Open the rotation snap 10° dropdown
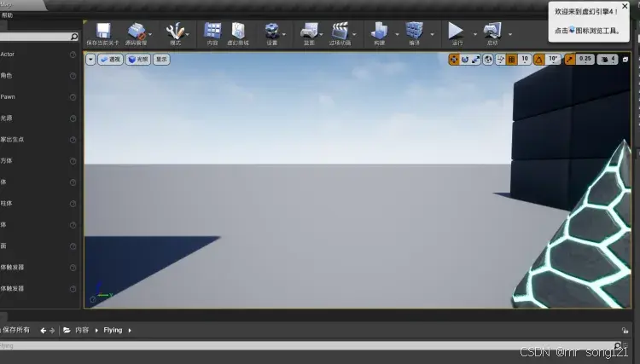This screenshot has width=640, height=364. pyautogui.click(x=553, y=60)
